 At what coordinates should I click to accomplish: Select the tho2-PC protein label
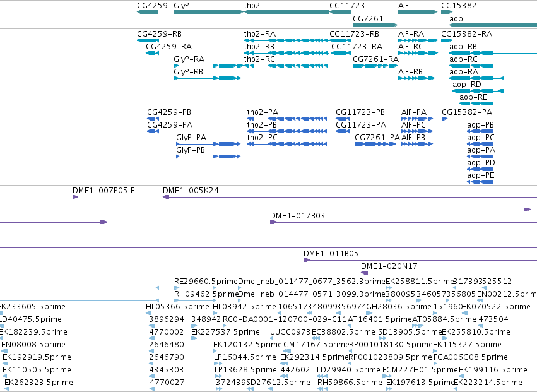[262, 138]
